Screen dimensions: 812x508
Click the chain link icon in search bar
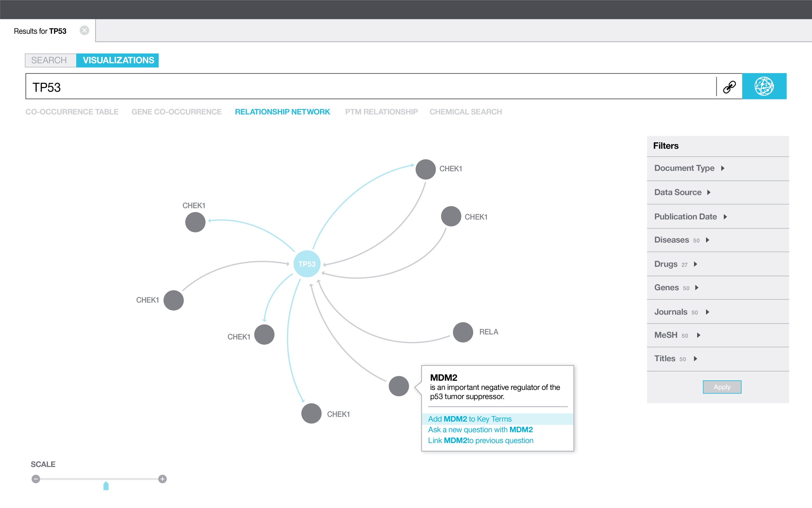(729, 87)
